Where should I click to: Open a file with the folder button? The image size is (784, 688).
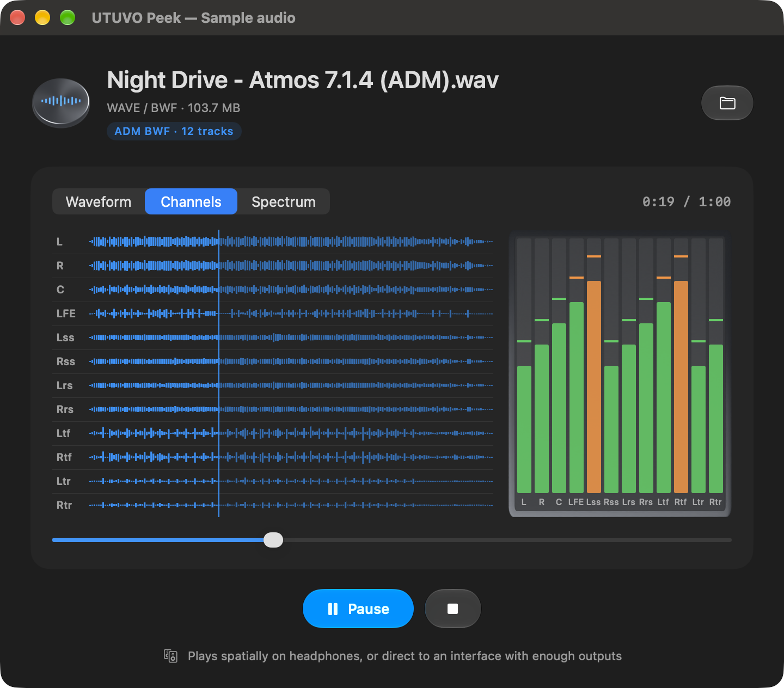727,103
